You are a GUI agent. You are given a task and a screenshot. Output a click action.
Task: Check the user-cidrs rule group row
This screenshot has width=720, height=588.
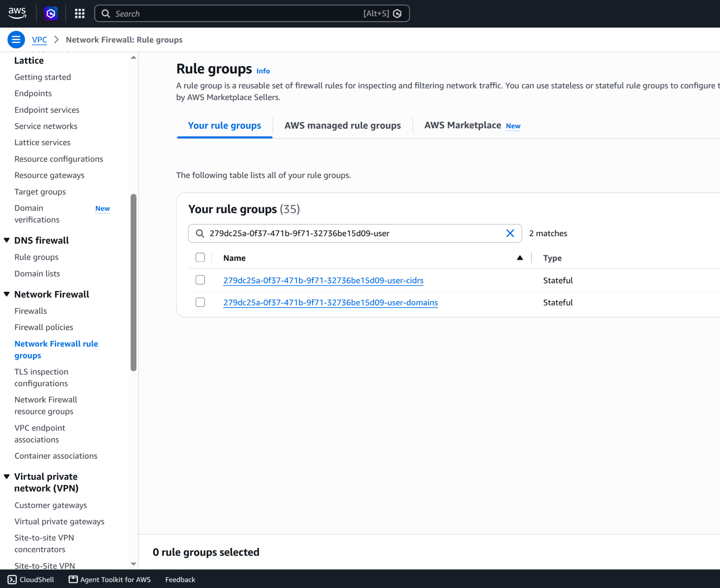click(x=200, y=280)
